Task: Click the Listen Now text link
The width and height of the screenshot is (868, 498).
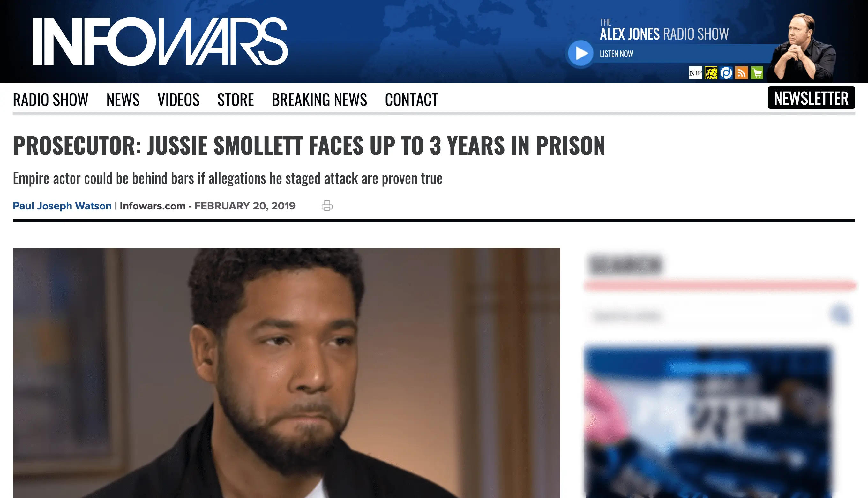Action: point(617,54)
